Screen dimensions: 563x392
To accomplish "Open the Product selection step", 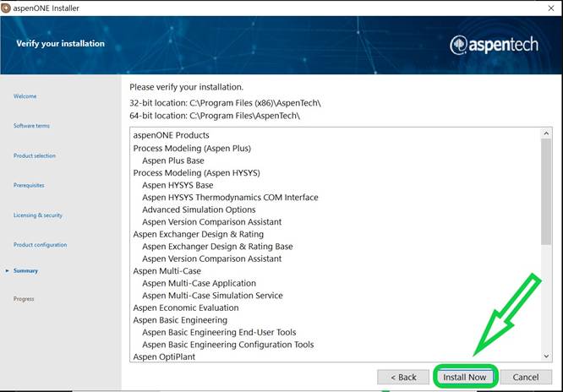I will click(35, 155).
